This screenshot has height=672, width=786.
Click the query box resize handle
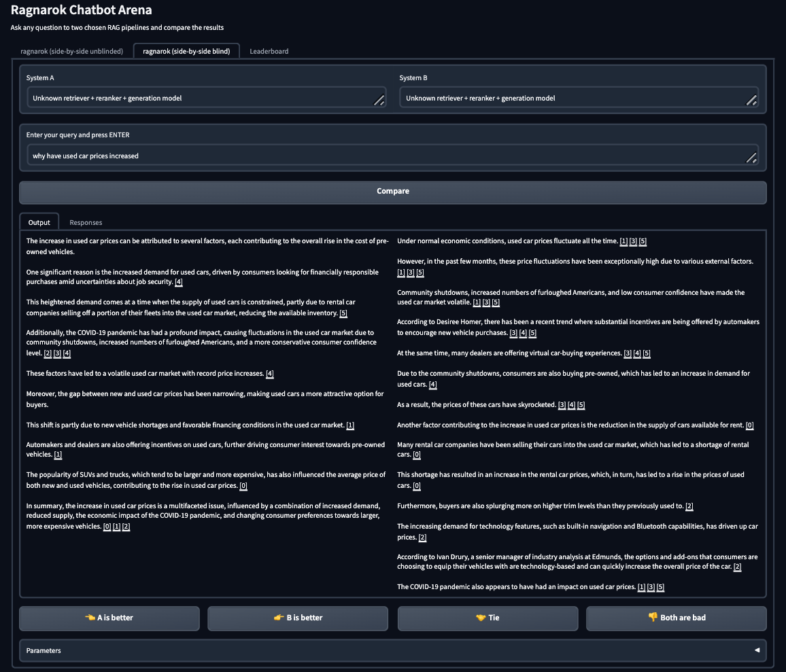coord(751,158)
